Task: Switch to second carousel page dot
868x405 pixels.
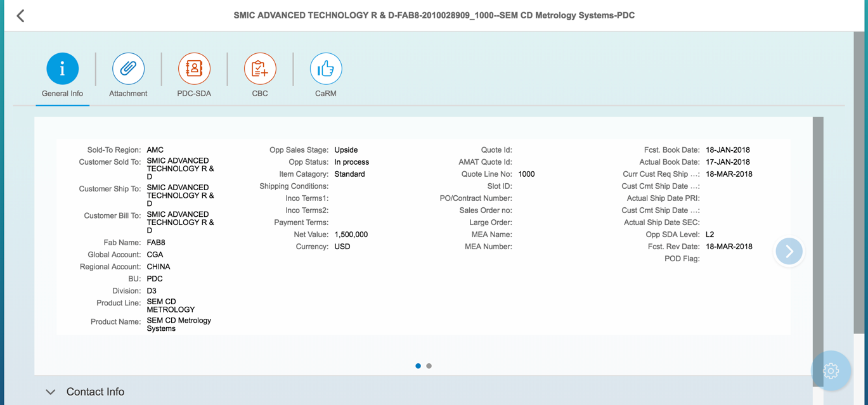Action: [x=429, y=366]
